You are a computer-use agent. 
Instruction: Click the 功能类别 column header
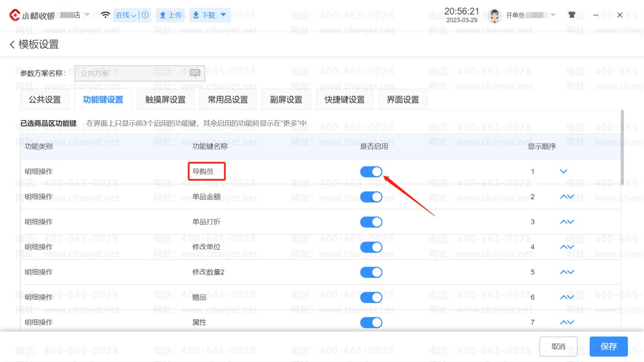click(39, 147)
